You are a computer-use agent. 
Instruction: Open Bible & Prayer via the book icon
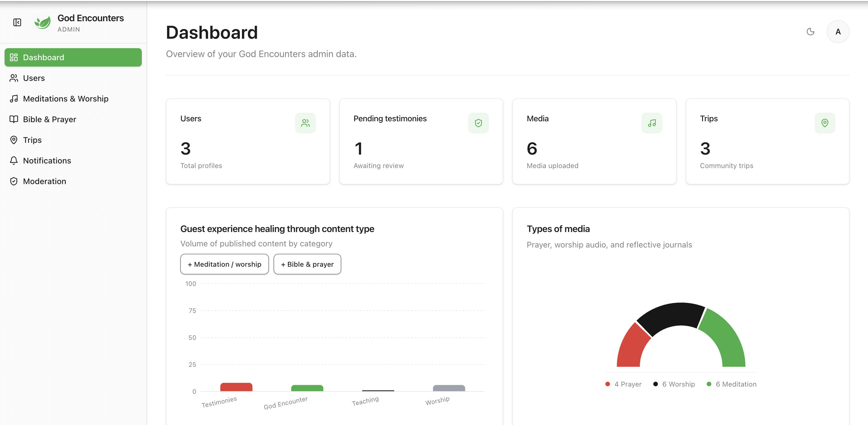[14, 119]
